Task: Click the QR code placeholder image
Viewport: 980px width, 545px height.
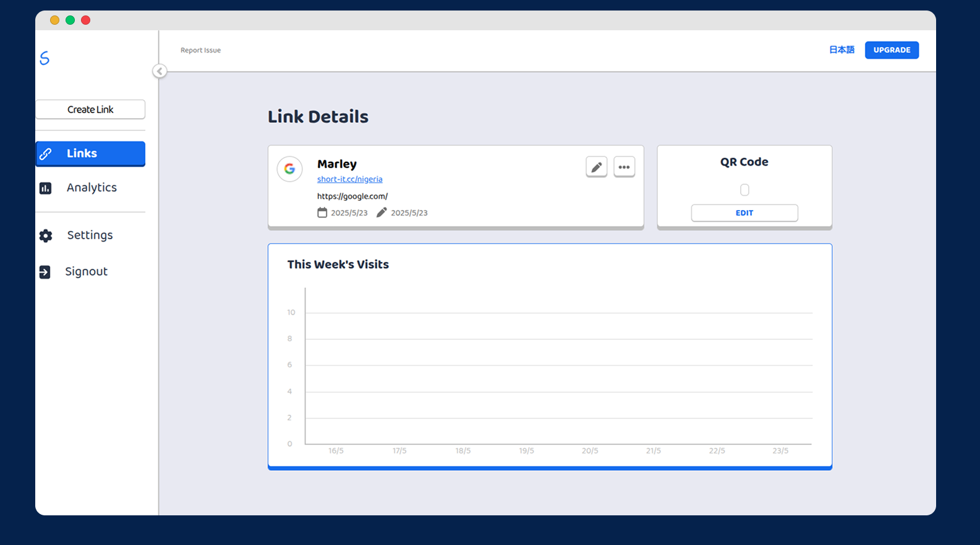Action: point(744,190)
